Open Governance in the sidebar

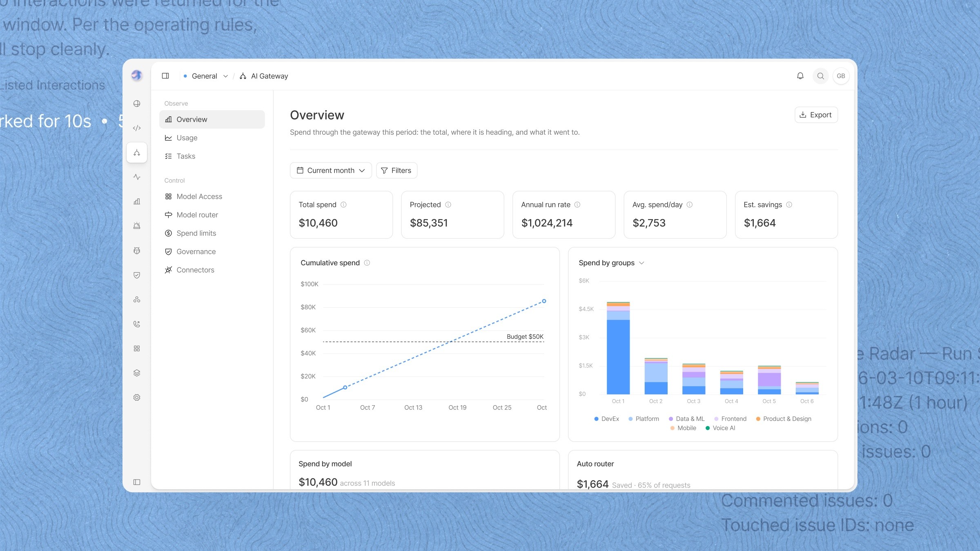212,252
